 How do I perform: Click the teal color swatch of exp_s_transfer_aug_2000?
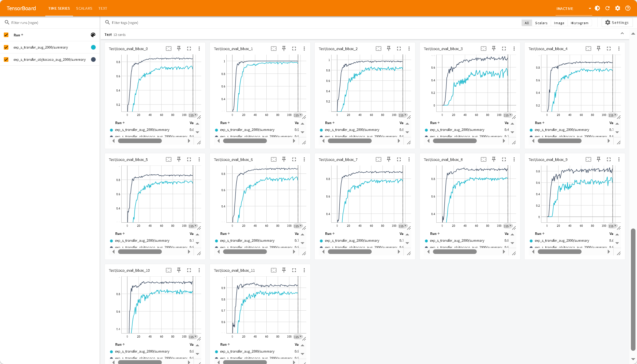point(93,47)
